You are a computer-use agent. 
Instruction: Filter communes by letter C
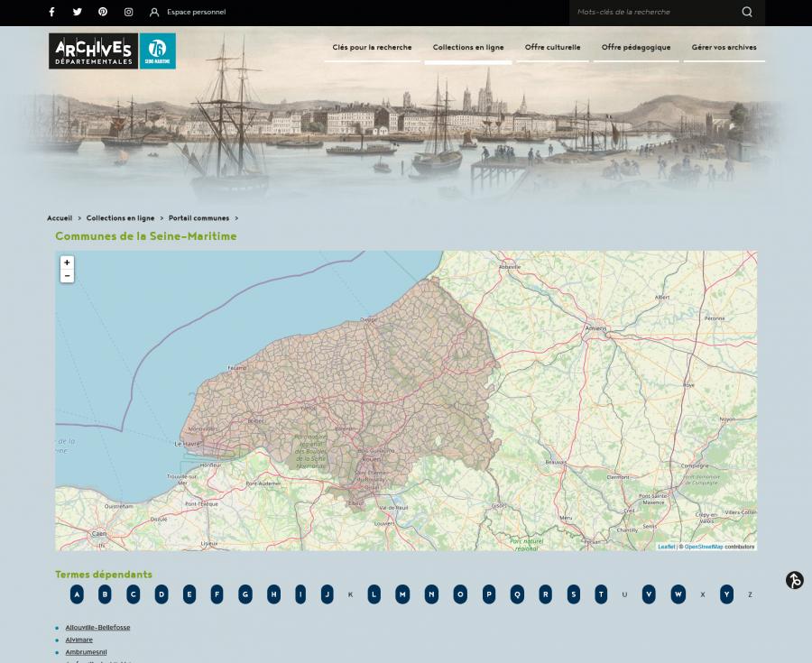point(134,594)
